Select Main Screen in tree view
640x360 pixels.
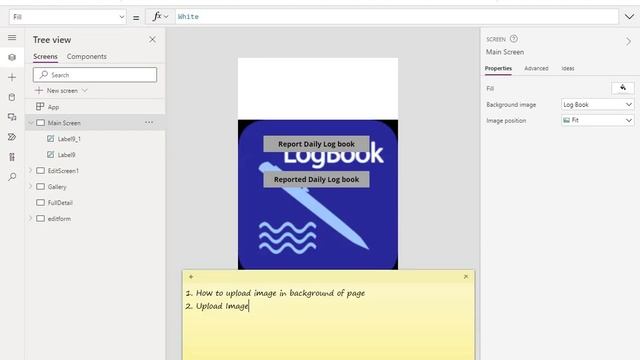pyautogui.click(x=64, y=123)
